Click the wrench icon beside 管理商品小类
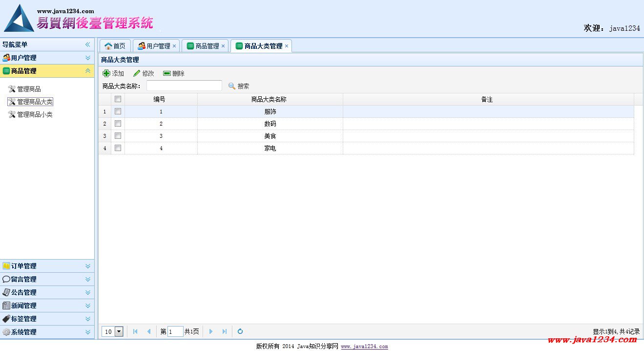The image size is (644, 351). 12,114
